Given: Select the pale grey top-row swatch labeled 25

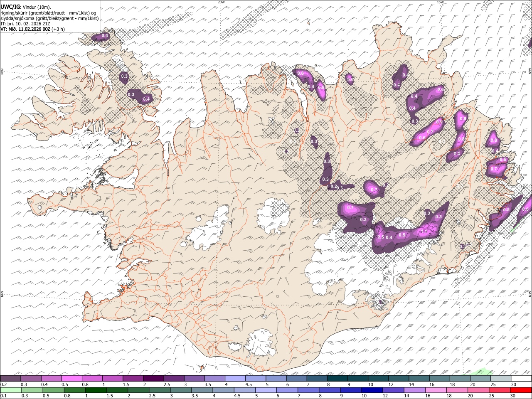Looking at the screenshot, I should tap(501, 378).
